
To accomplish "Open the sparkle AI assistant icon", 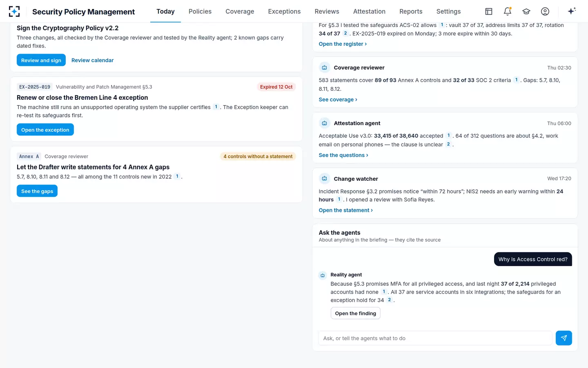I will (x=572, y=11).
